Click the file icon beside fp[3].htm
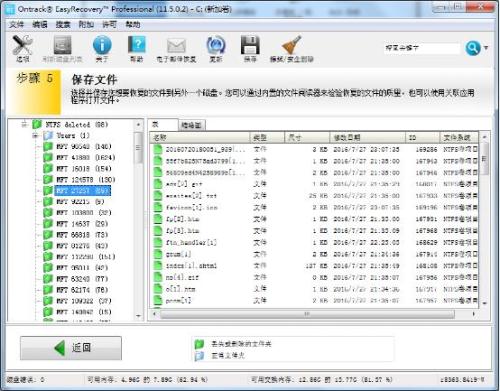500x391 pixels. click(x=158, y=231)
